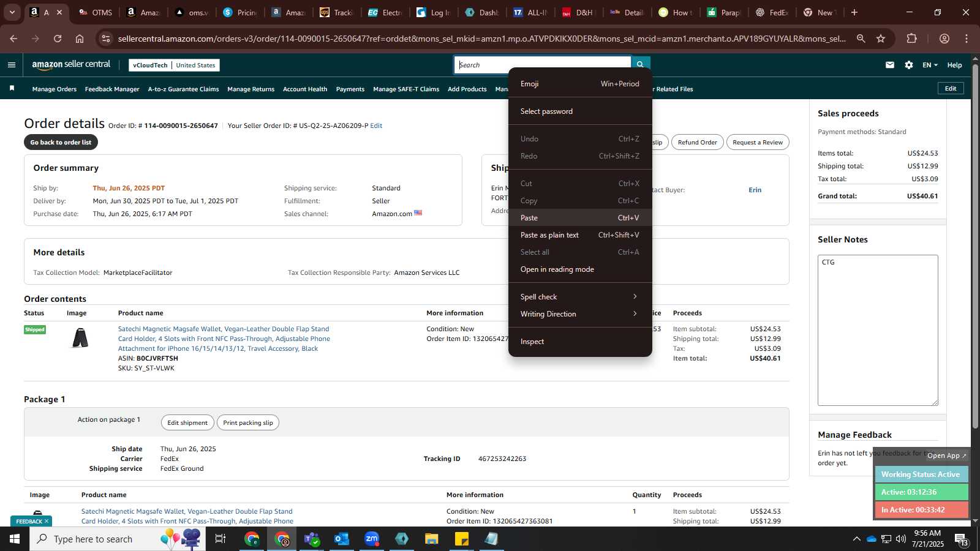This screenshot has width=980, height=551.
Task: Click Open in reading mode
Action: pyautogui.click(x=579, y=269)
